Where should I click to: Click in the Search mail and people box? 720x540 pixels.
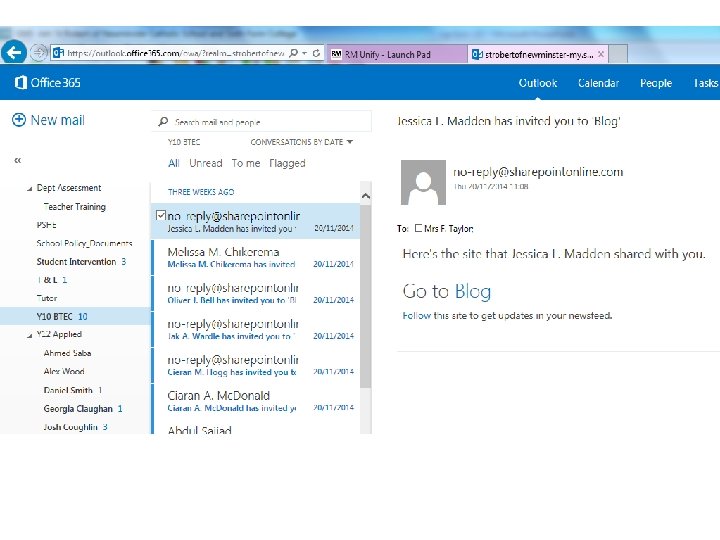click(x=262, y=122)
